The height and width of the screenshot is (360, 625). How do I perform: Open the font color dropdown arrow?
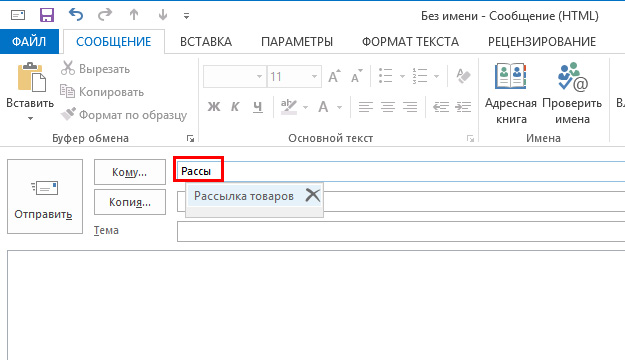coord(340,107)
